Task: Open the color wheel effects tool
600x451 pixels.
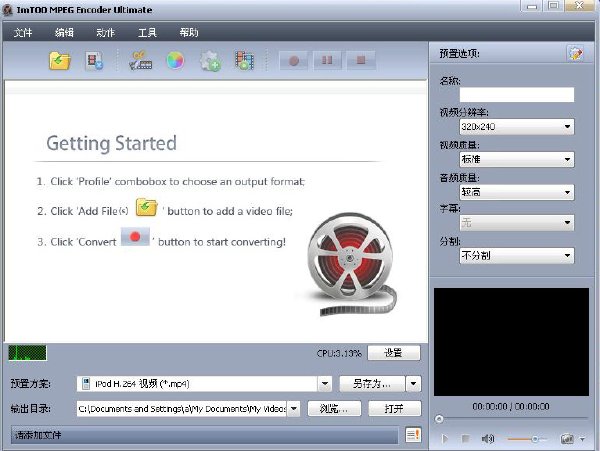Action: tap(175, 60)
